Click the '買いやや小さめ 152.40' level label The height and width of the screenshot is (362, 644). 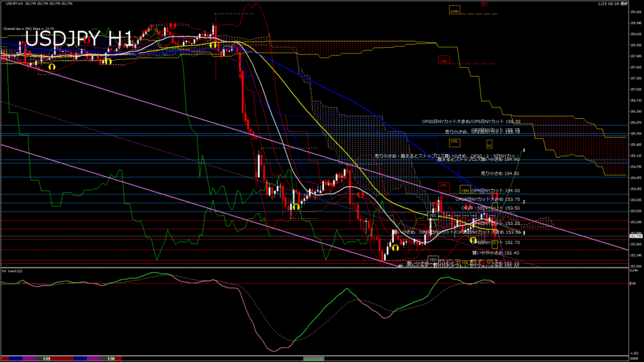click(x=496, y=253)
